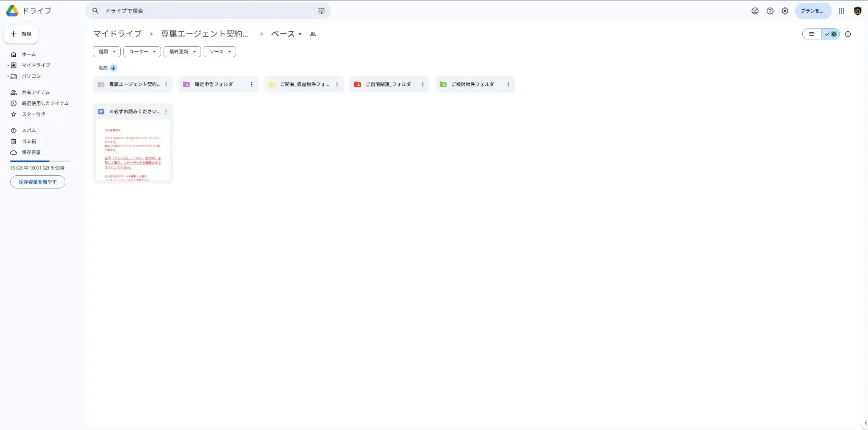Image resolution: width=868 pixels, height=430 pixels.
Task: Expand the ベース breadcrumb dropdown arrow
Action: [x=300, y=34]
